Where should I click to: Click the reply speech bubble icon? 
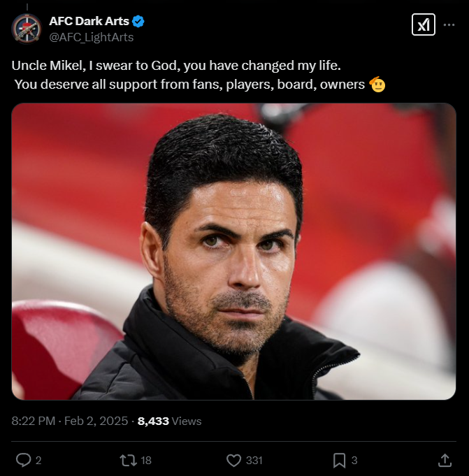click(x=23, y=460)
